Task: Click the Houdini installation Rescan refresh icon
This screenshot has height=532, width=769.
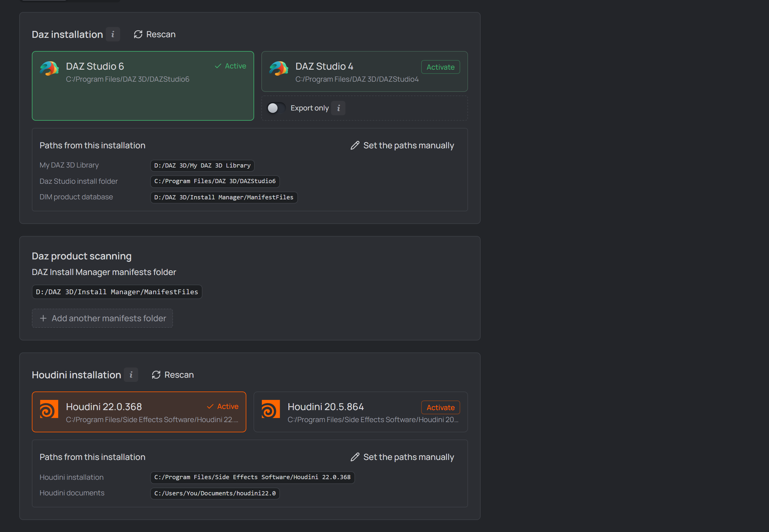Action: tap(156, 375)
